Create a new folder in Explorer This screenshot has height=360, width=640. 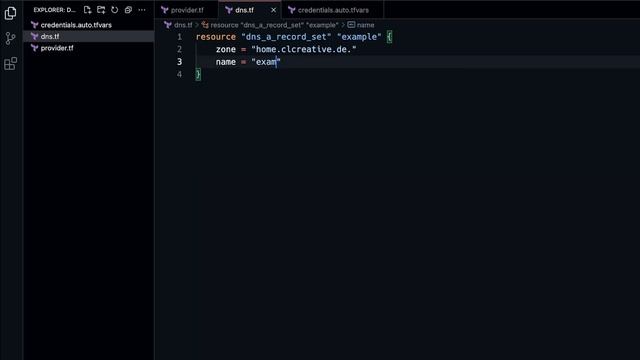101,10
